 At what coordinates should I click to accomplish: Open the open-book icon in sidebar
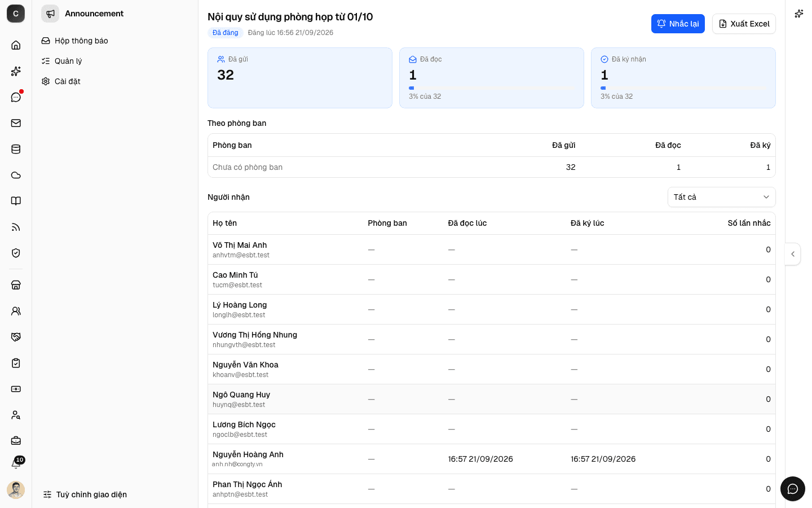tap(16, 201)
